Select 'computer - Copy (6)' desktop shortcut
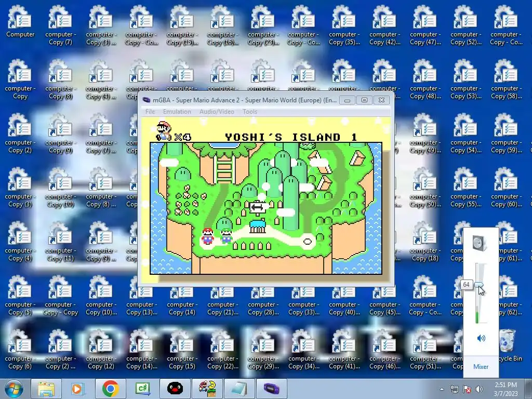 (x=20, y=349)
